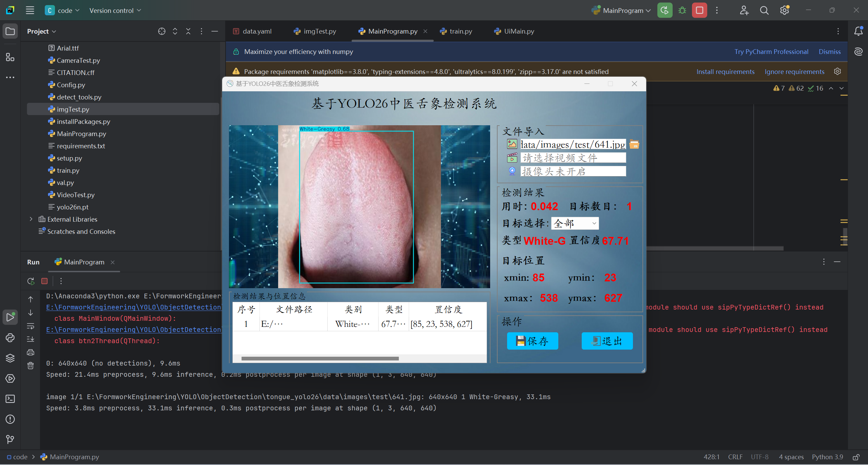Click the image path input field
Screen dimensions: 868x465
click(573, 144)
